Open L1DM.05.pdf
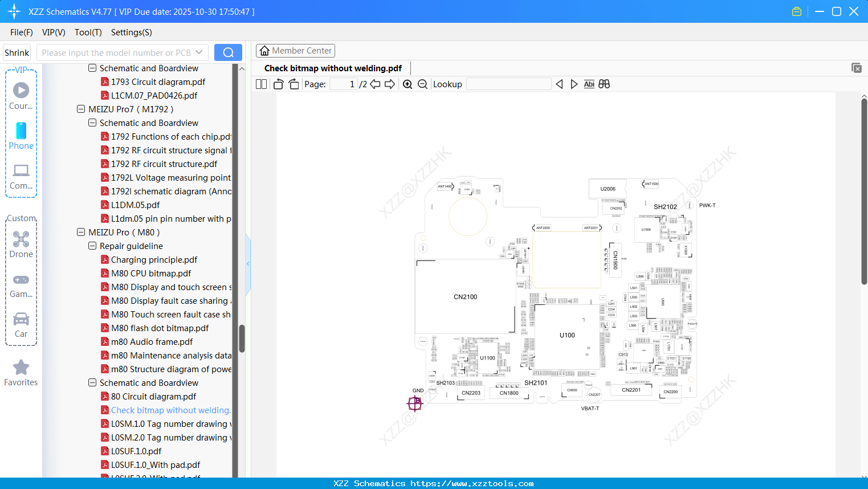Image resolution: width=868 pixels, height=489 pixels. click(135, 205)
